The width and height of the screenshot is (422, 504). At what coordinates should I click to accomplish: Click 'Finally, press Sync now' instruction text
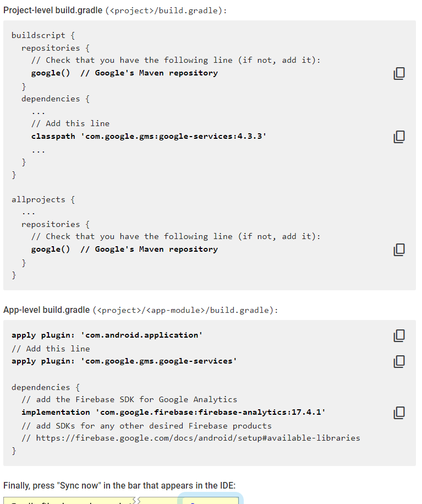[119, 485]
